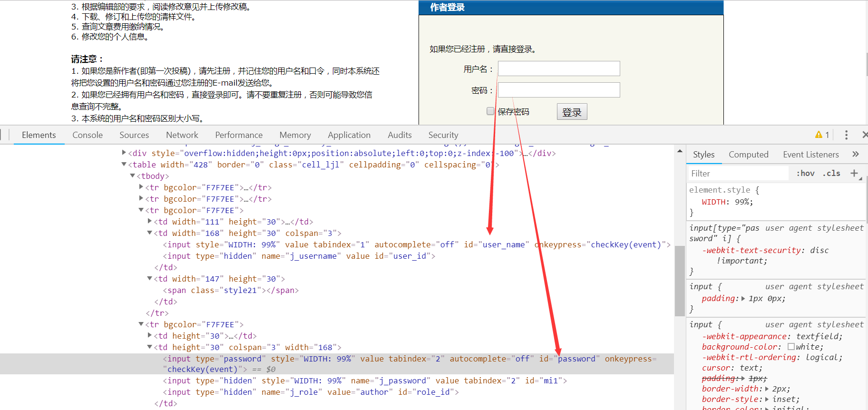Expand border-style shorthand triangle
The width and height of the screenshot is (868, 410).
(767, 400)
